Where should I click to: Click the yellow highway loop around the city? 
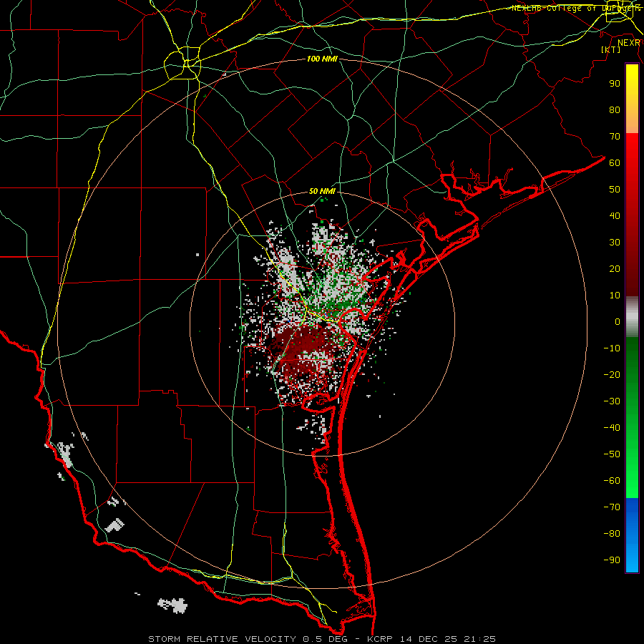182,63
